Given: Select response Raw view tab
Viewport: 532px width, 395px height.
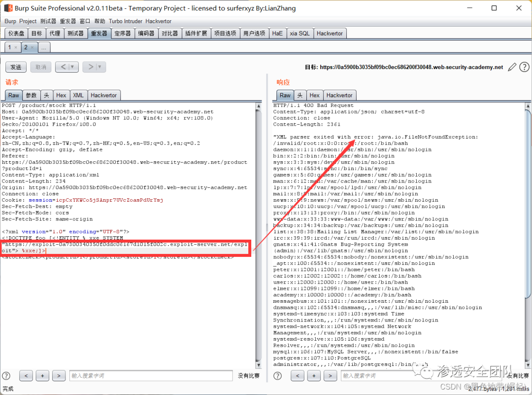Looking at the screenshot, I should 285,95.
